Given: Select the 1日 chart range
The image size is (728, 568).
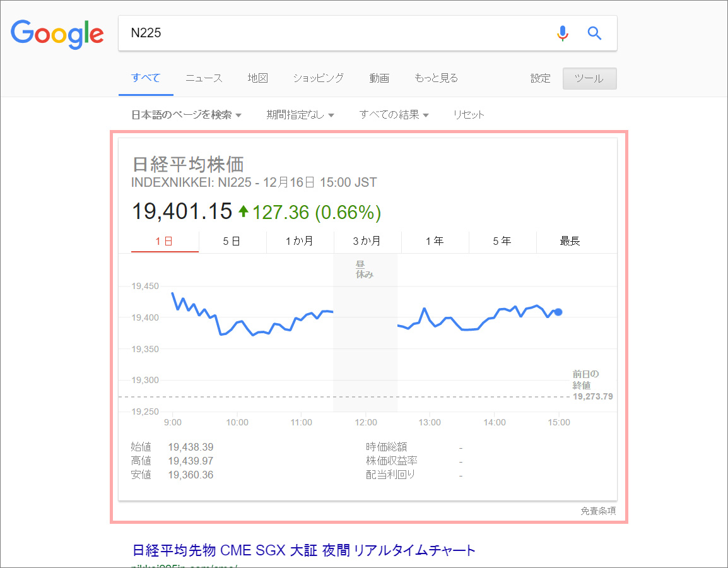Looking at the screenshot, I should 165,241.
